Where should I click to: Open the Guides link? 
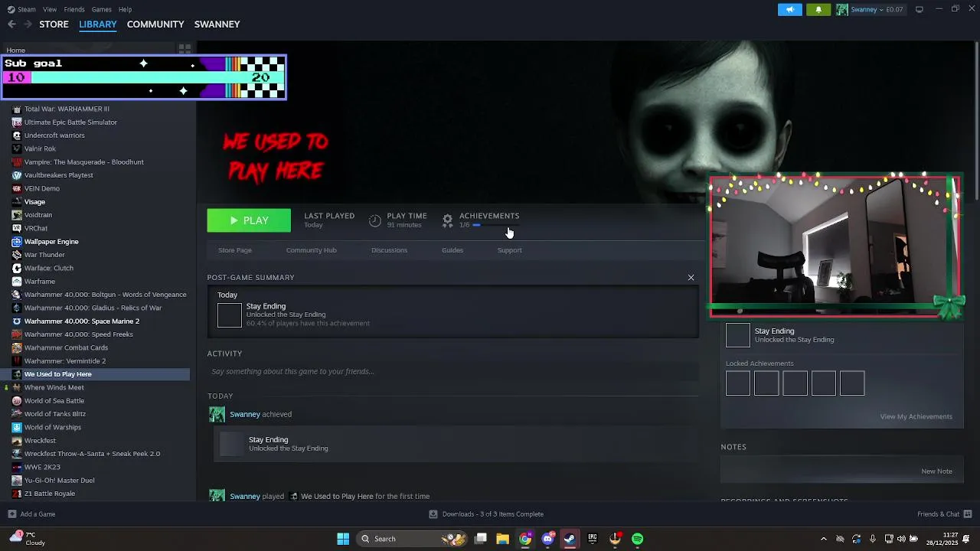tap(452, 250)
